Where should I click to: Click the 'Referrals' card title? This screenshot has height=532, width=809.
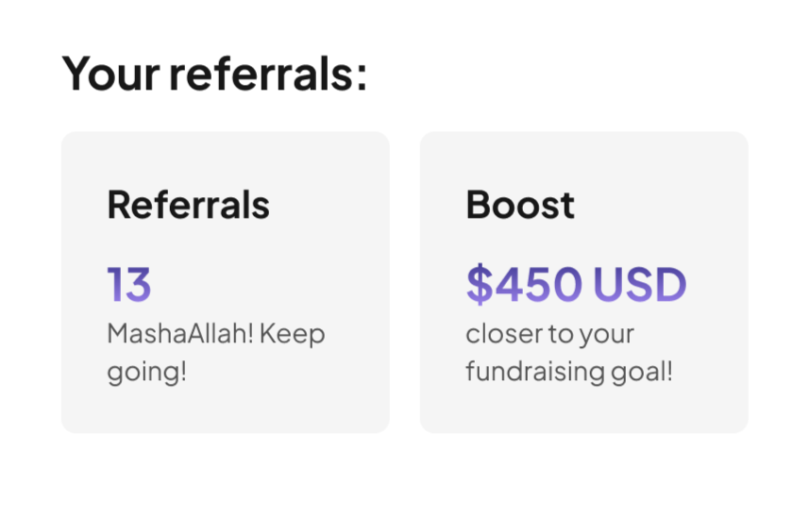188,205
